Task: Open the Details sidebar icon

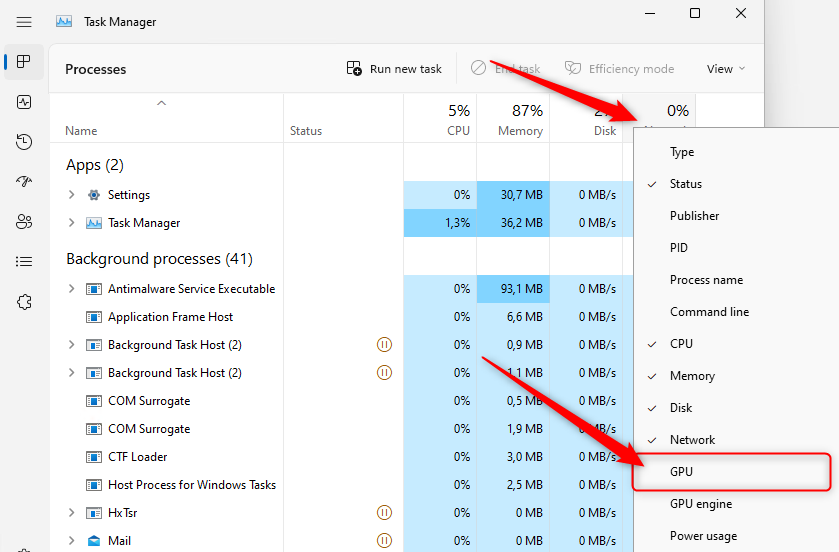Action: pos(24,262)
